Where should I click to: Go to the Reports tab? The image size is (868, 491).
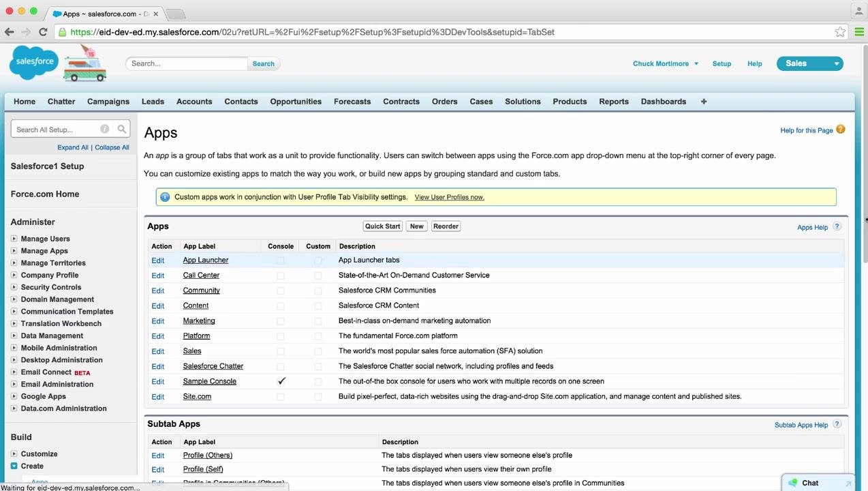point(614,102)
